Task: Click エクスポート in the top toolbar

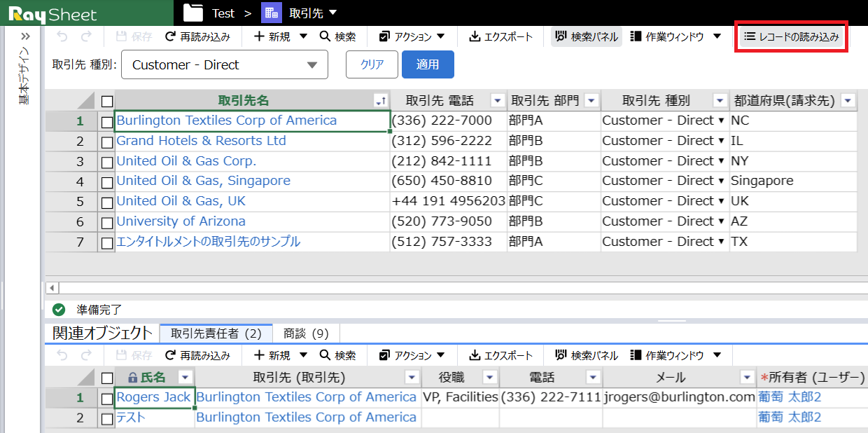Action: pyautogui.click(x=501, y=36)
